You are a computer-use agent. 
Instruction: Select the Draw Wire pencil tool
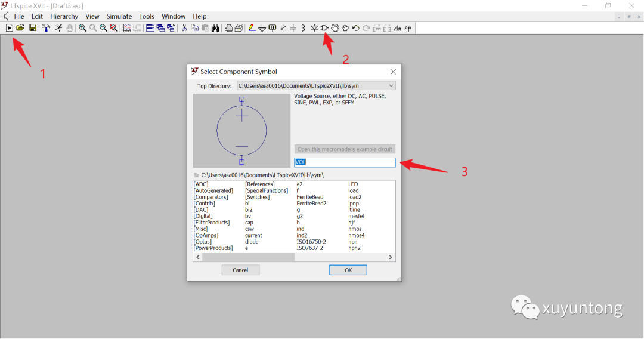click(x=252, y=28)
